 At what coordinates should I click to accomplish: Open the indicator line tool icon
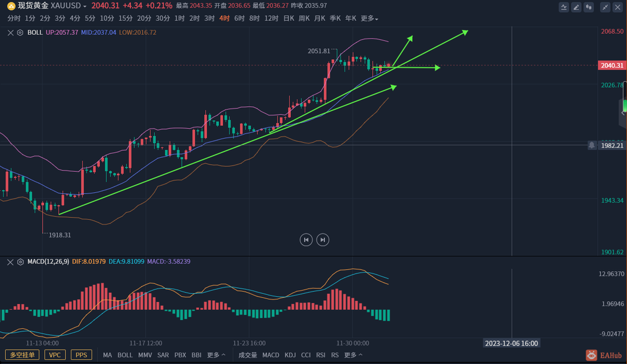(564, 7)
